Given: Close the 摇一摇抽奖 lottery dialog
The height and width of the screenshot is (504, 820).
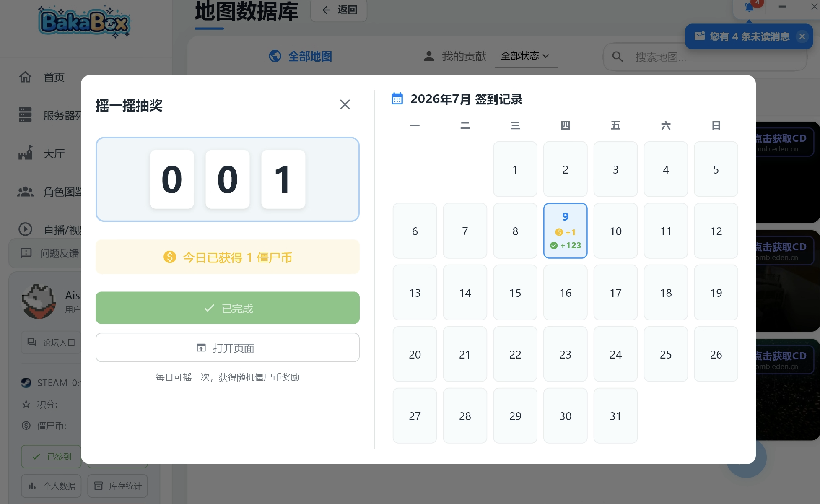Looking at the screenshot, I should pyautogui.click(x=345, y=104).
